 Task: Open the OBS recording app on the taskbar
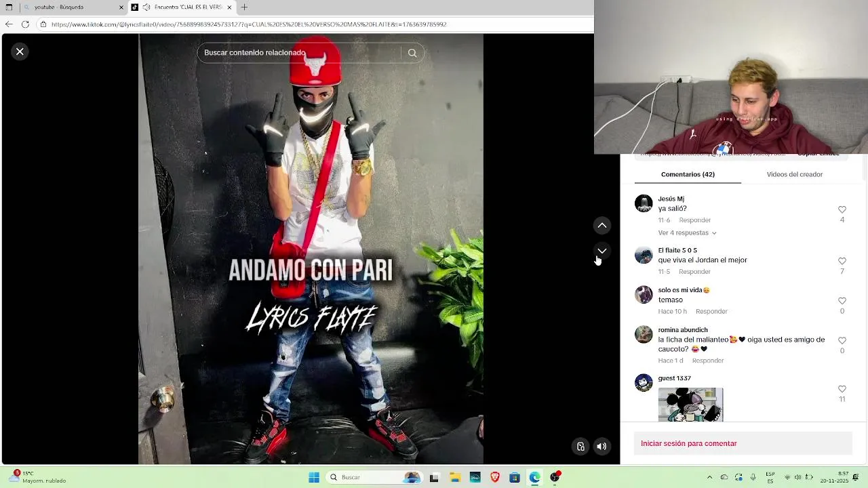tap(555, 477)
